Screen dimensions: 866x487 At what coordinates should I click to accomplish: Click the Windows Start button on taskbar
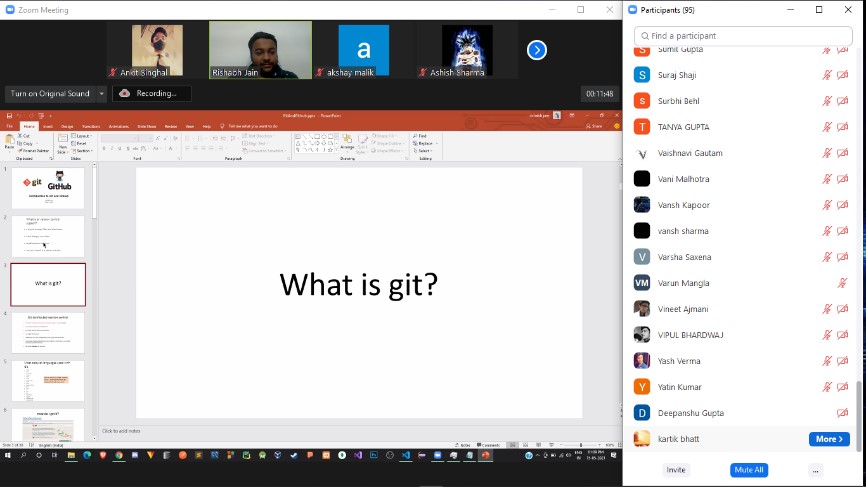tap(8, 455)
